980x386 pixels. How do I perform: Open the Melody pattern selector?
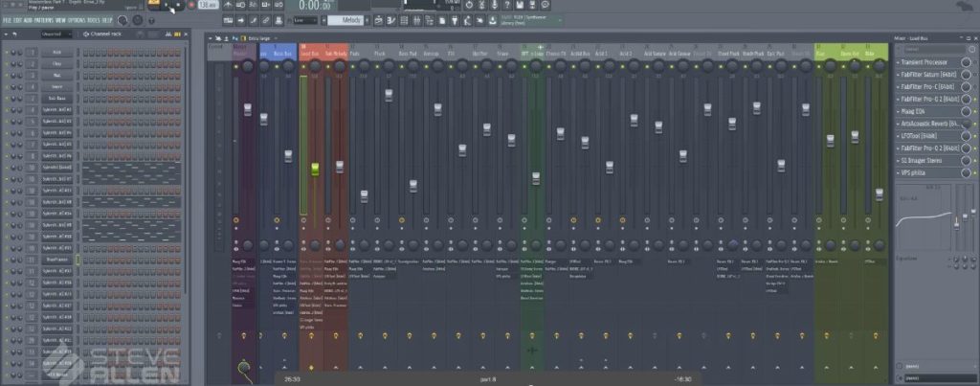pyautogui.click(x=345, y=21)
